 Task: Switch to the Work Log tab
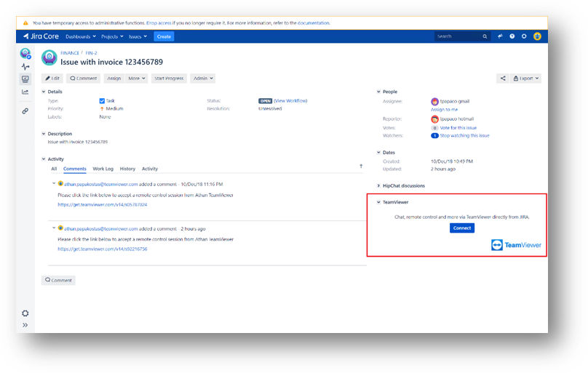[x=103, y=169]
